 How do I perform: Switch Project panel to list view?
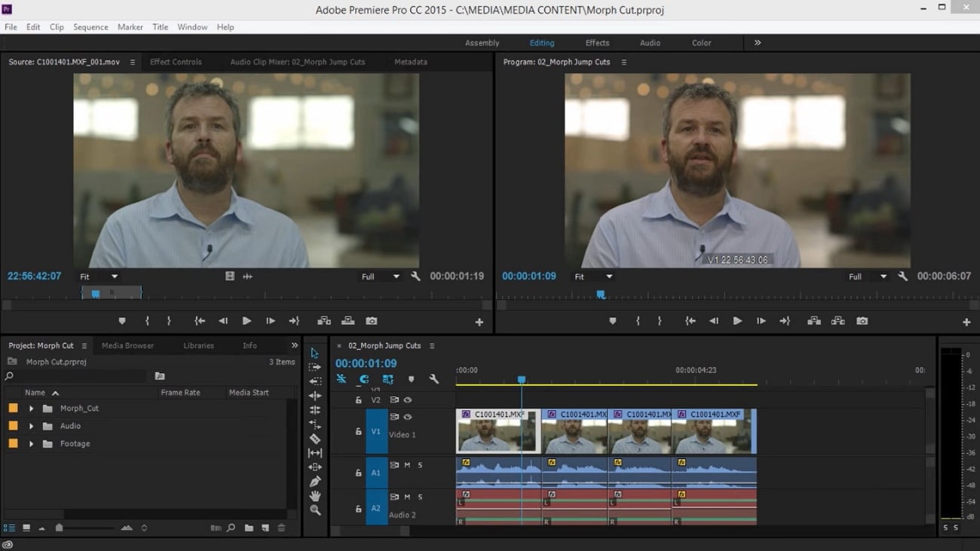pos(10,528)
